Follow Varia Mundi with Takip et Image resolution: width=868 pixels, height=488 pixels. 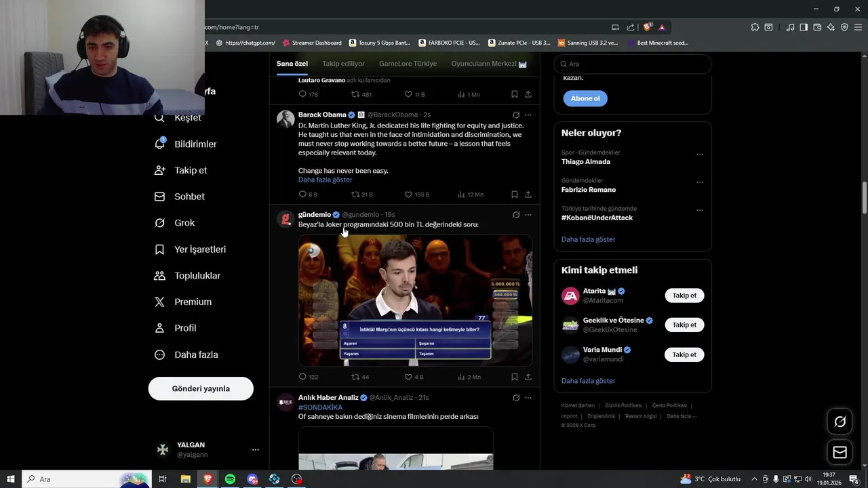pyautogui.click(x=684, y=354)
